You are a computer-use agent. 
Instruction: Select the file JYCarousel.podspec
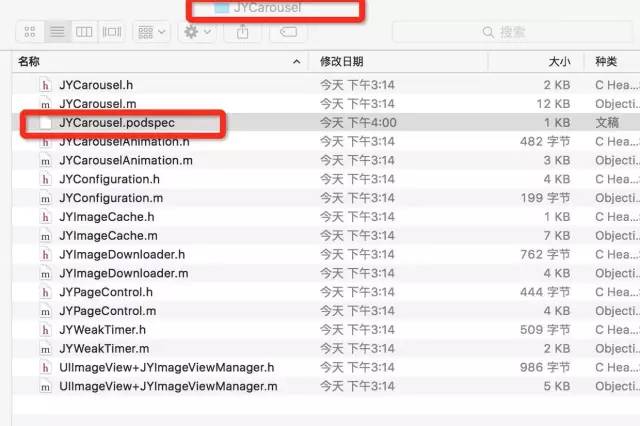pos(117,122)
